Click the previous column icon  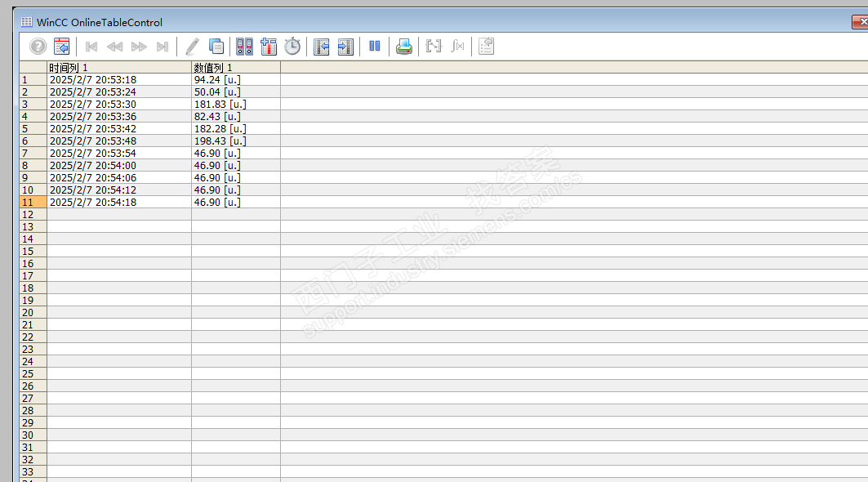click(x=321, y=47)
